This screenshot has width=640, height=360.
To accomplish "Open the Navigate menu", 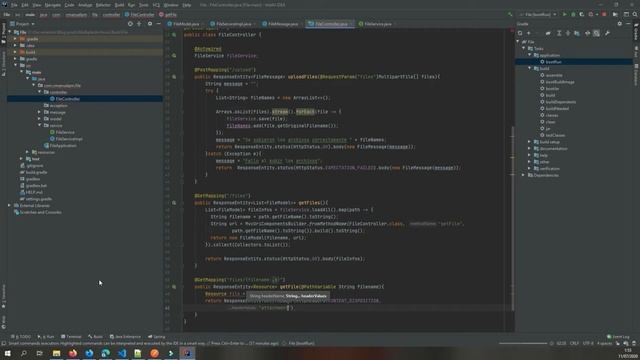I will click(x=53, y=5).
